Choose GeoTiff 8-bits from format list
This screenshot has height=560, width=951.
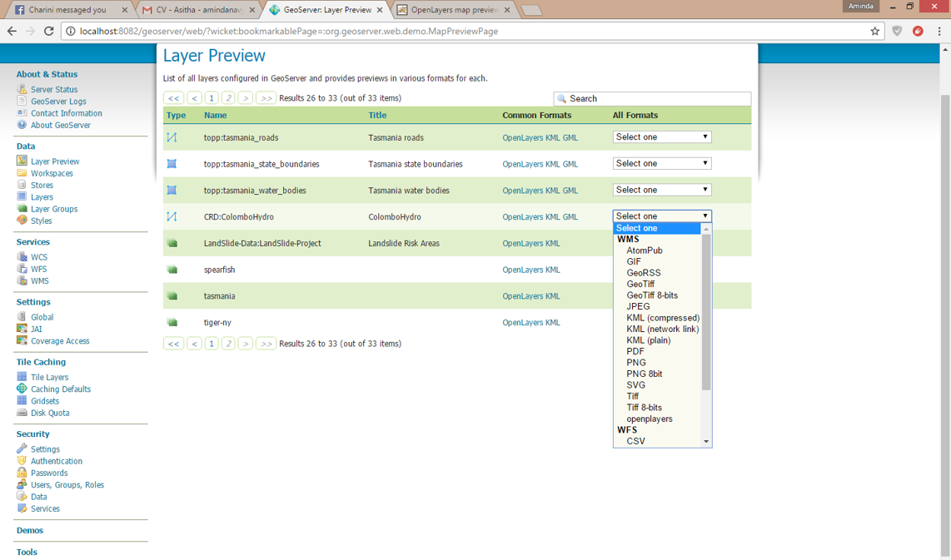(x=652, y=295)
